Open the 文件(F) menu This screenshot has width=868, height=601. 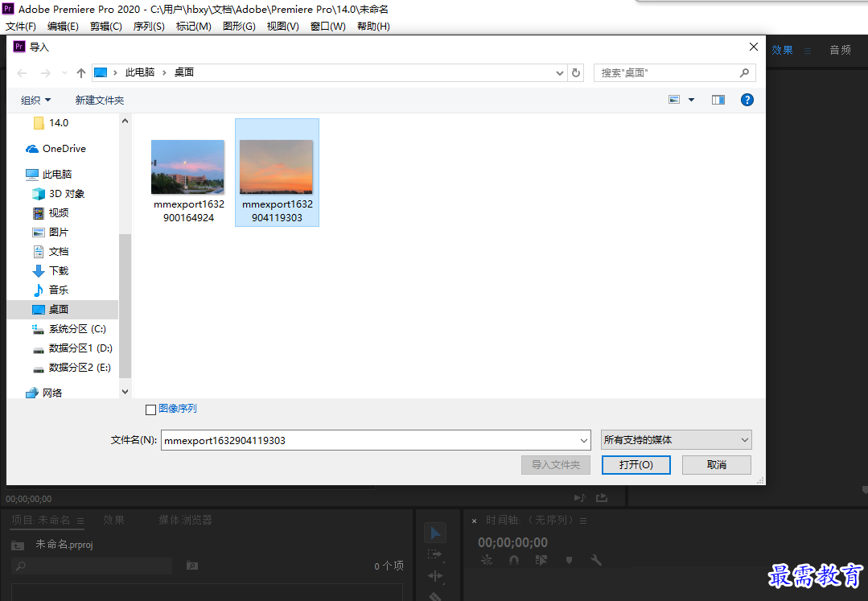pos(20,27)
